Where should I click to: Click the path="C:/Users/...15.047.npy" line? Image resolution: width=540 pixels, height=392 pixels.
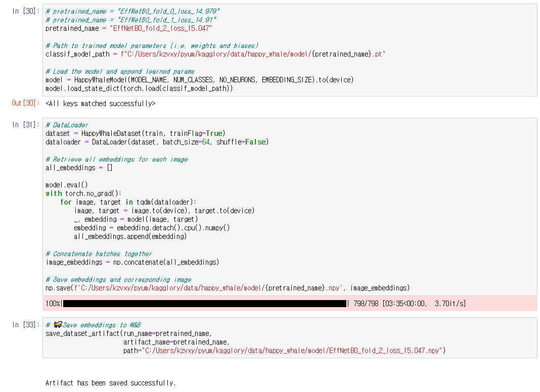(x=285, y=351)
